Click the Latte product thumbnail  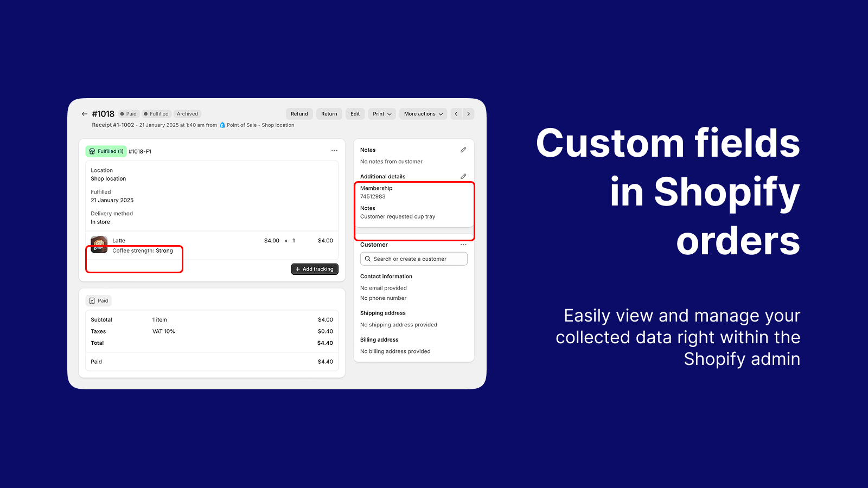click(100, 245)
